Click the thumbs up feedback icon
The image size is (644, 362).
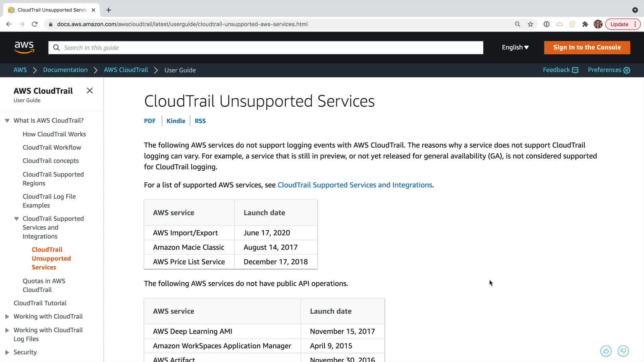(x=606, y=351)
